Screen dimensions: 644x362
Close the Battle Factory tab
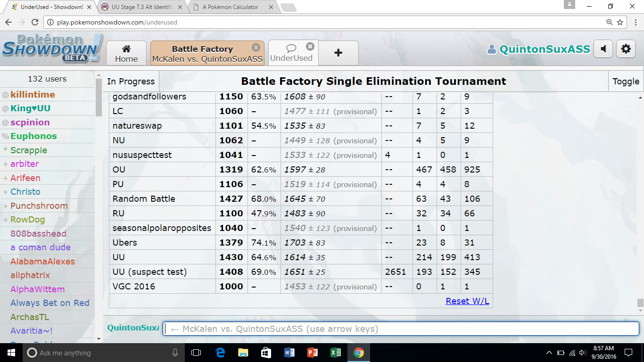[256, 48]
